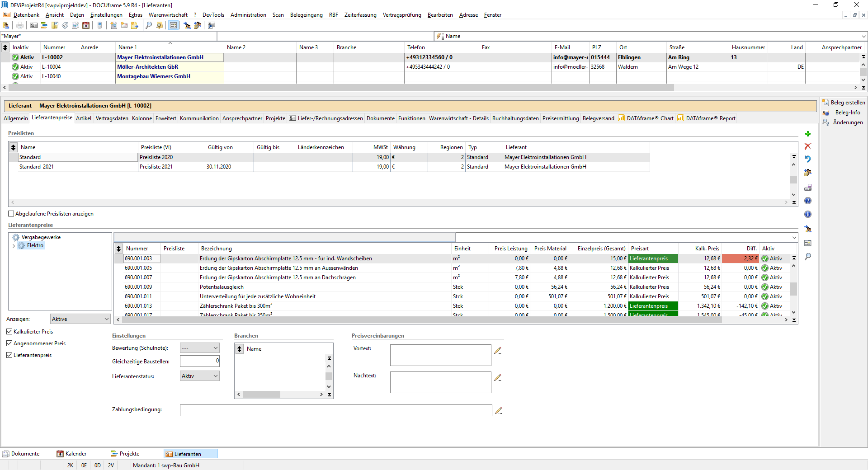Click the form view icon in right sidebar

click(808, 243)
